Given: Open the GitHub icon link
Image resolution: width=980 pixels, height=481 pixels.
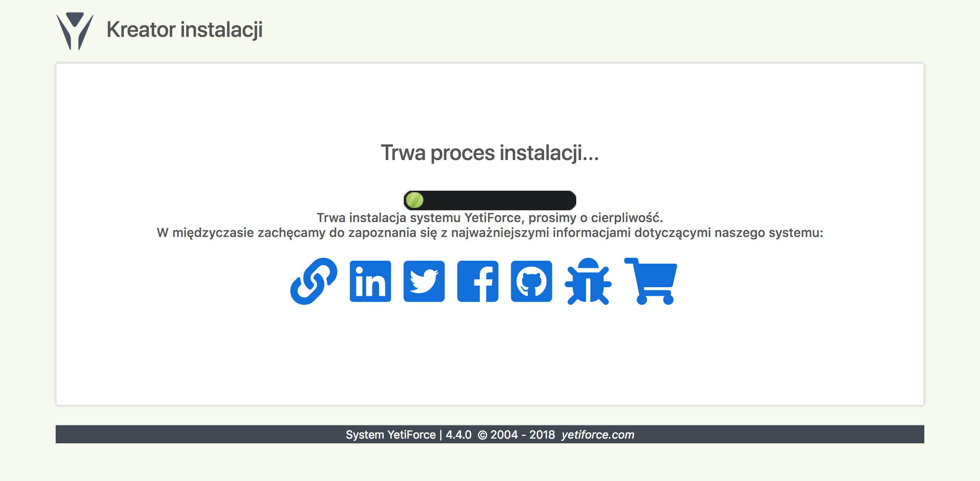Looking at the screenshot, I should coord(532,281).
